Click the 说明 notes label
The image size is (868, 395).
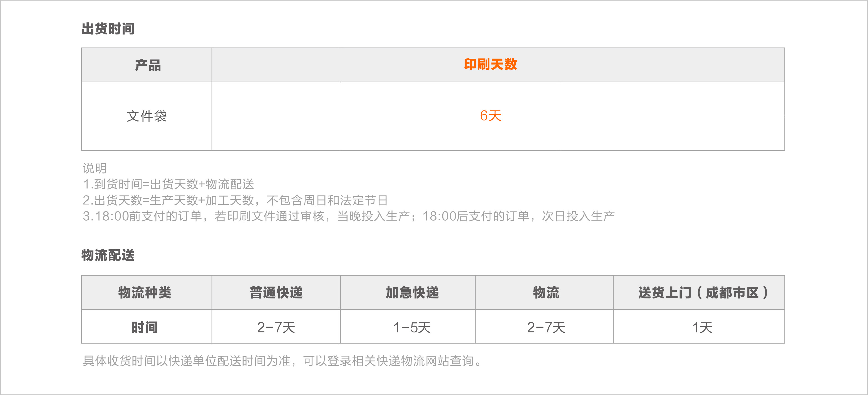click(95, 168)
